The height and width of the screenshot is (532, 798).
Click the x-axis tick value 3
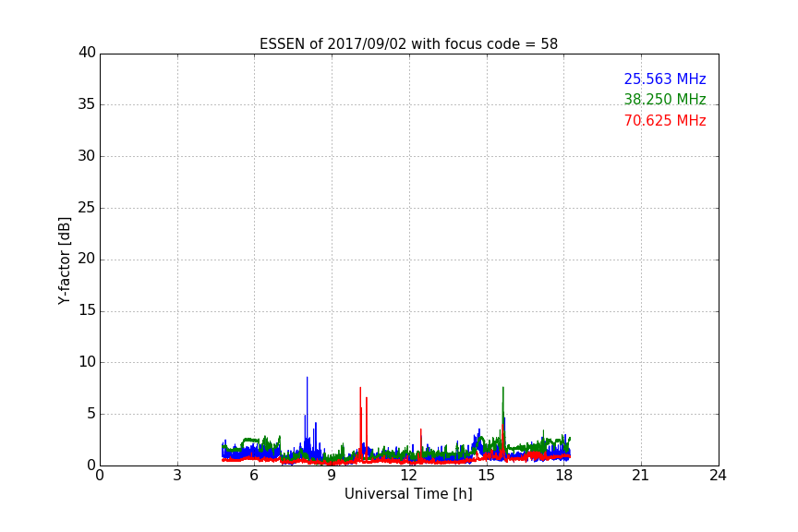tap(177, 476)
